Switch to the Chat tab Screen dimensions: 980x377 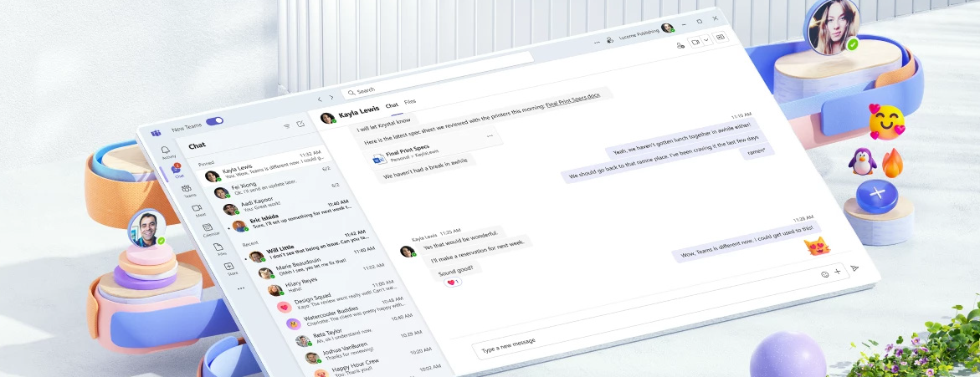pos(392,104)
